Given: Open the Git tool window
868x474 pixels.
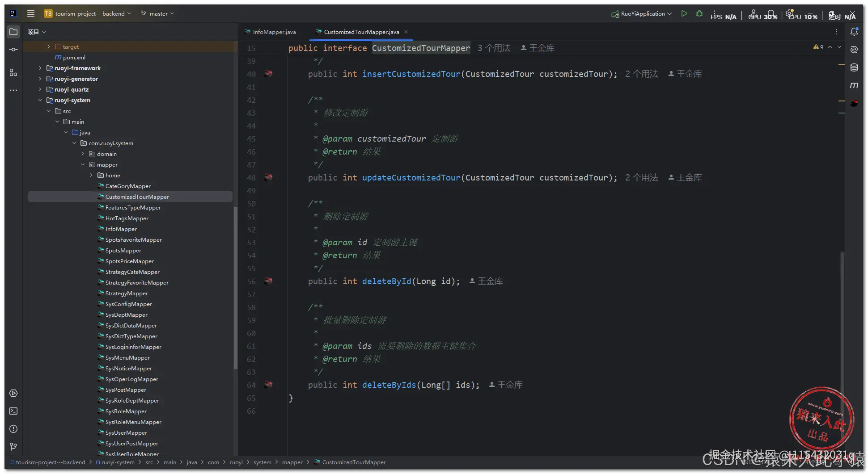Looking at the screenshot, I should click(x=13, y=447).
